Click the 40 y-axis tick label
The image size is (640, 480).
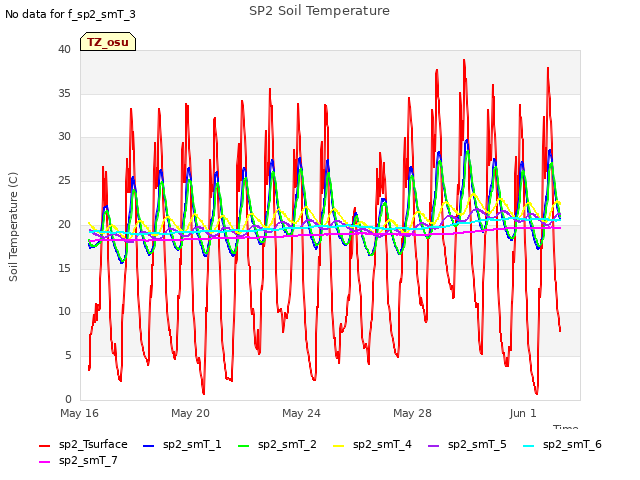coord(64,49)
